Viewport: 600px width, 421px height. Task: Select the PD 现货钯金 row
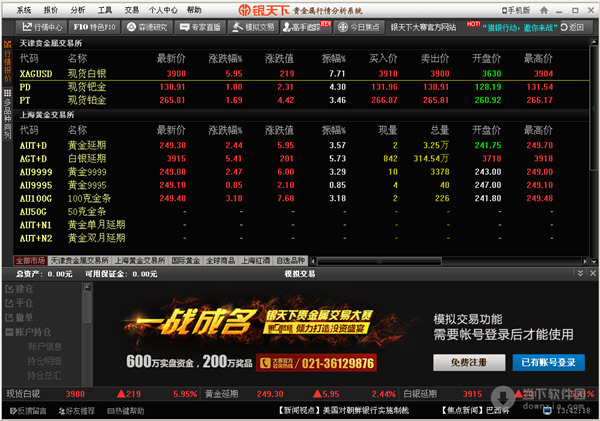click(301, 87)
